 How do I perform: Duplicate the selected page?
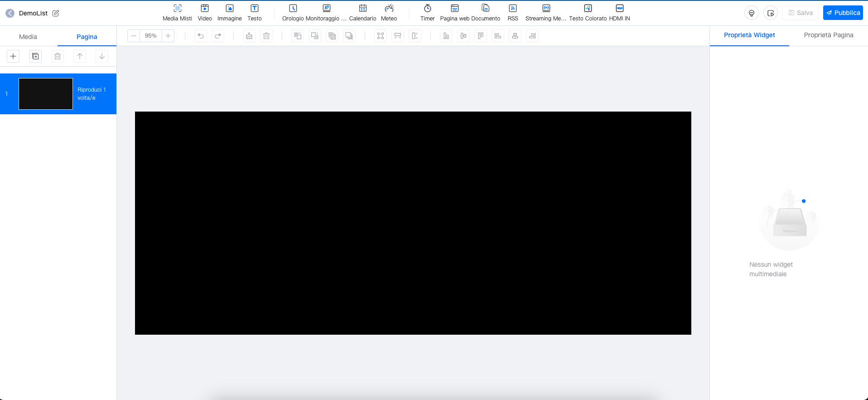[35, 56]
